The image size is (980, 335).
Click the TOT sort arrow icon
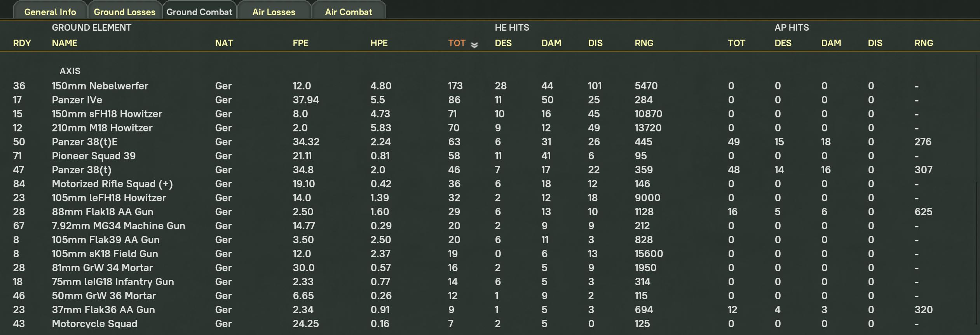(x=474, y=45)
